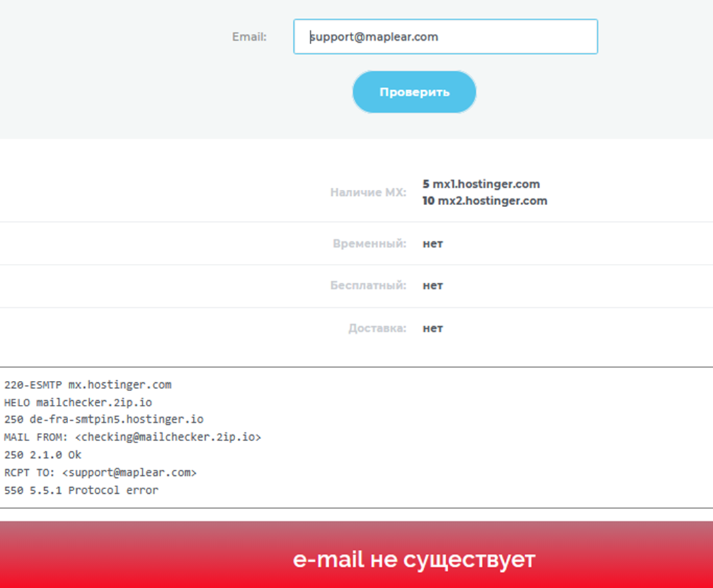Click the Email input field
Viewport: 713px width, 588px height.
pos(445,37)
